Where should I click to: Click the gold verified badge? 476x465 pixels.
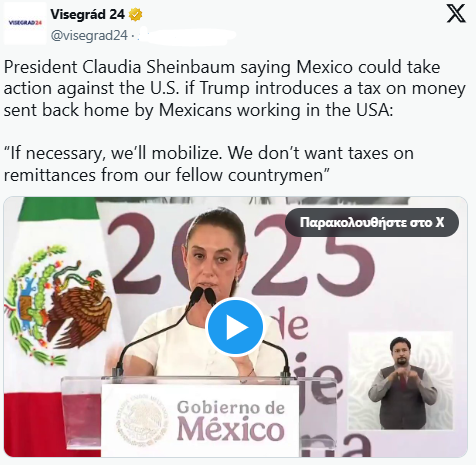135,15
